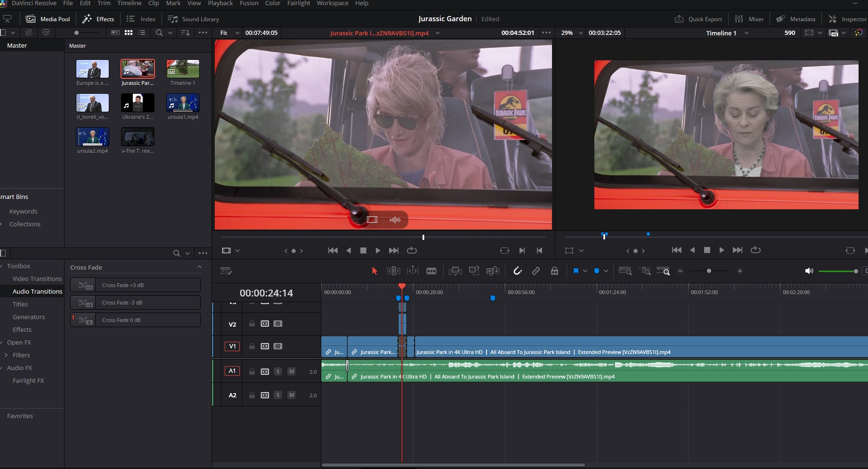Expand the Filters tree item
This screenshot has width=868, height=469.
6,355
